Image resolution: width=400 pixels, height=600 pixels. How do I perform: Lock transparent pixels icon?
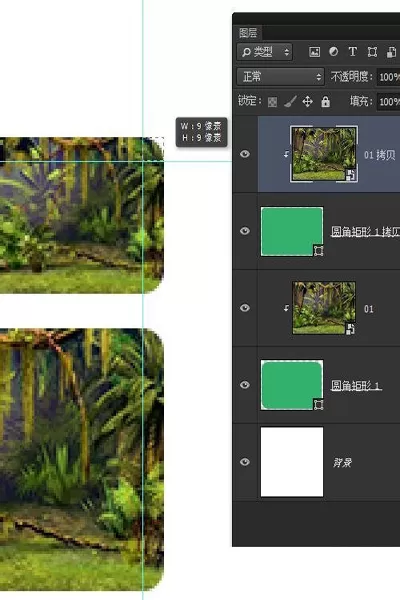tap(272, 102)
